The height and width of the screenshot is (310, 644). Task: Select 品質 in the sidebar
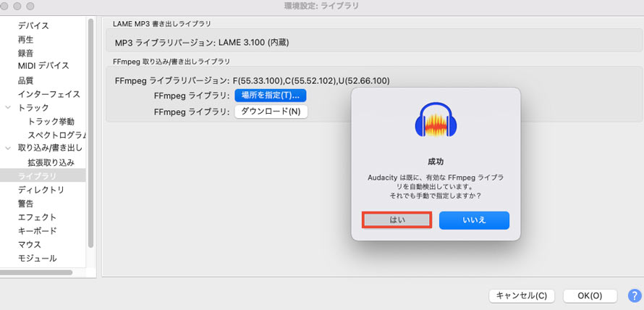[25, 80]
